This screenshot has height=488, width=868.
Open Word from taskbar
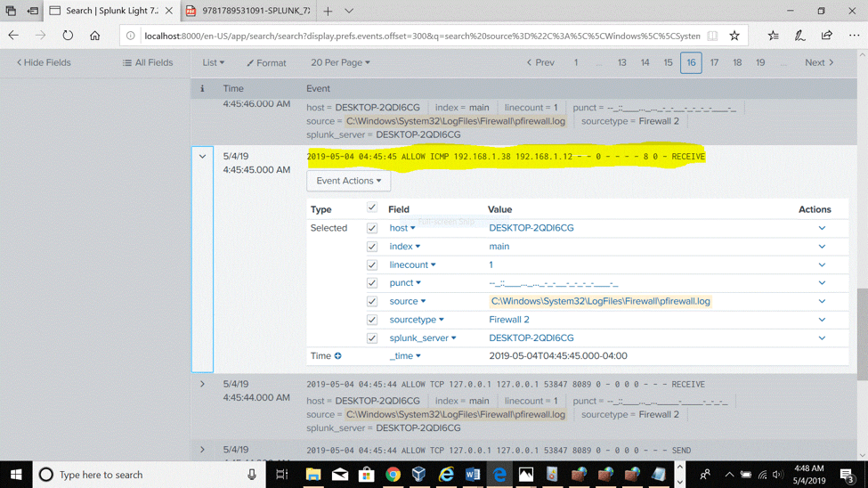click(x=473, y=475)
